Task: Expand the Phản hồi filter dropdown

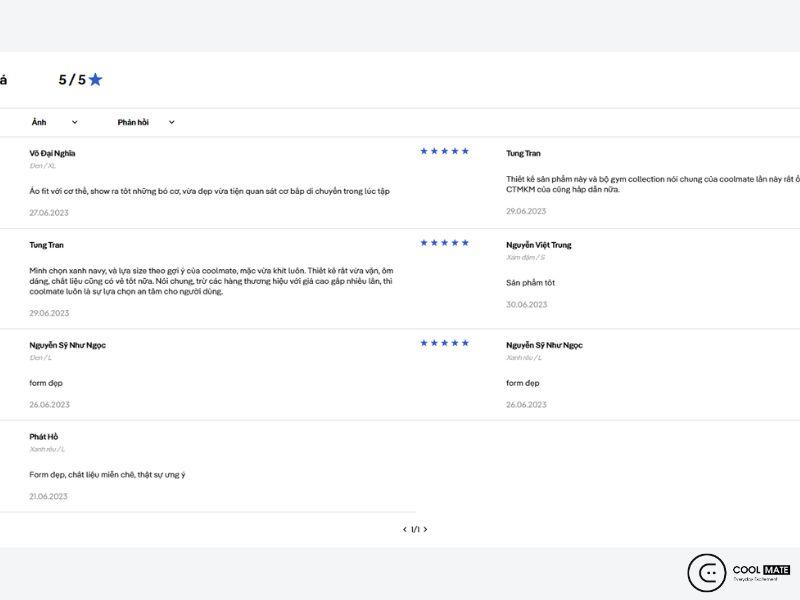Action: point(145,122)
